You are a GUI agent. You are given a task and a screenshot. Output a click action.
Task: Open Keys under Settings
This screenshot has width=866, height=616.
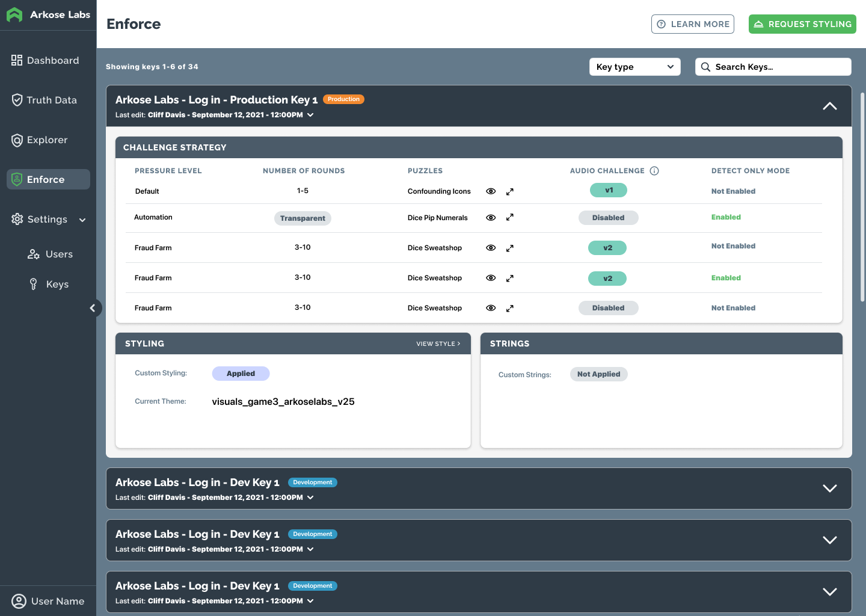pos(49,284)
